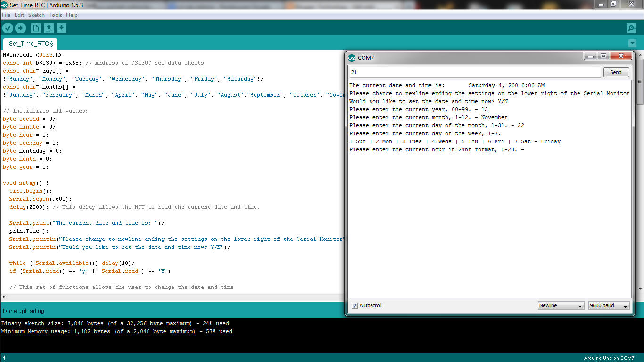Select the Set_Time_RTC sketch tab
The image size is (644, 362).
click(x=31, y=44)
